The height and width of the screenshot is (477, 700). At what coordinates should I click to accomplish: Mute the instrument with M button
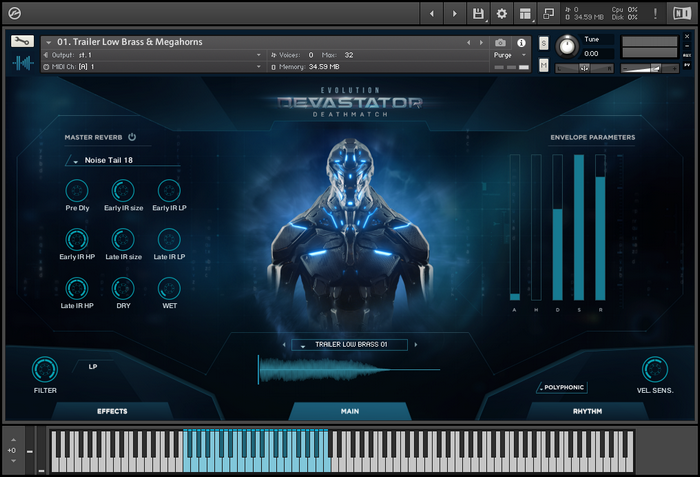point(543,65)
